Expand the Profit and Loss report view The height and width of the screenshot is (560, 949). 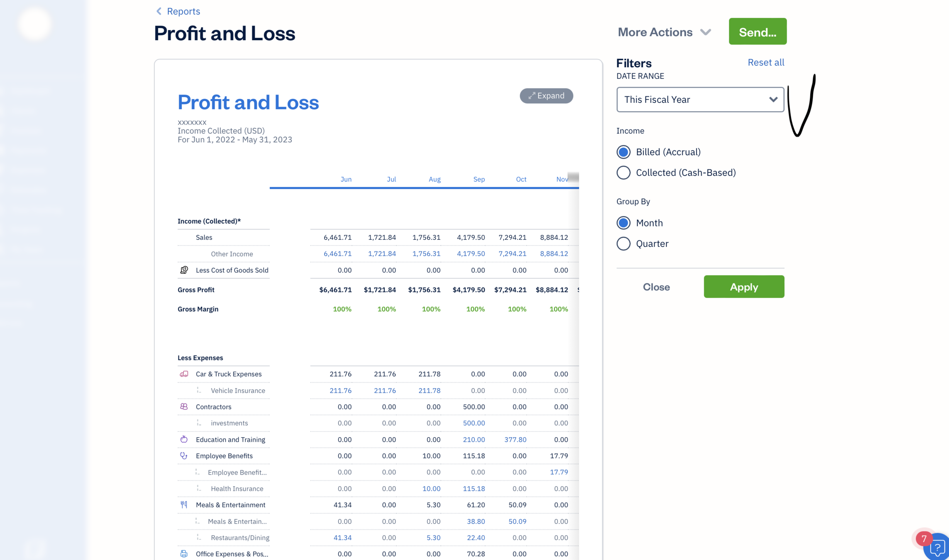[546, 96]
